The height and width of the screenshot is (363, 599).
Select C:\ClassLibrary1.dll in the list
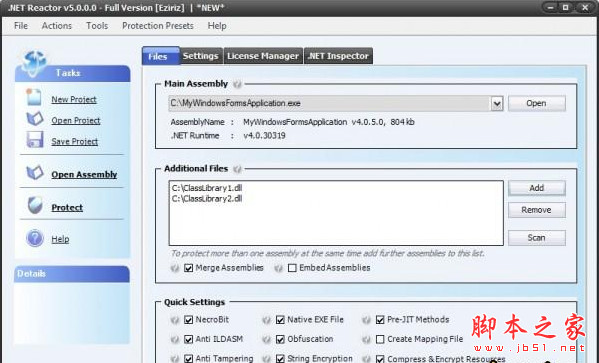coord(207,188)
